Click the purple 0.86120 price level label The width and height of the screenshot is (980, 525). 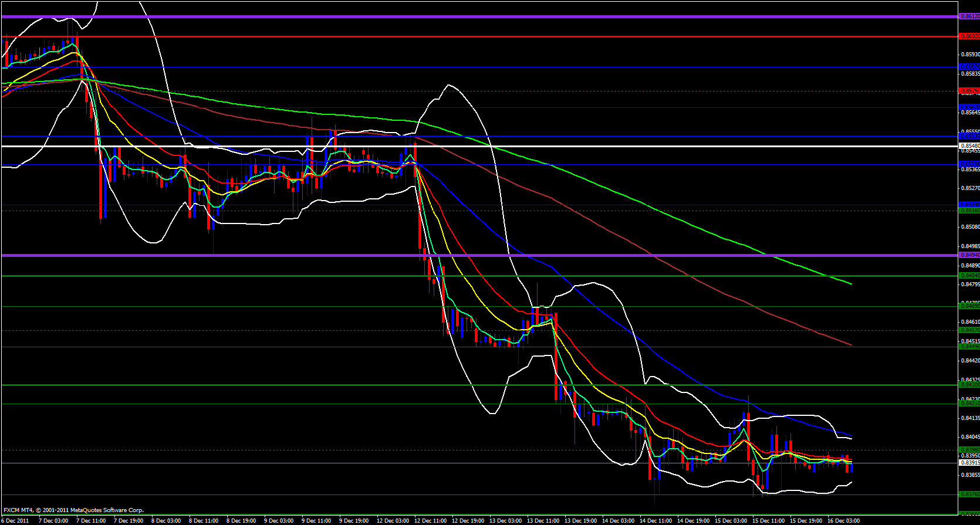click(x=969, y=16)
